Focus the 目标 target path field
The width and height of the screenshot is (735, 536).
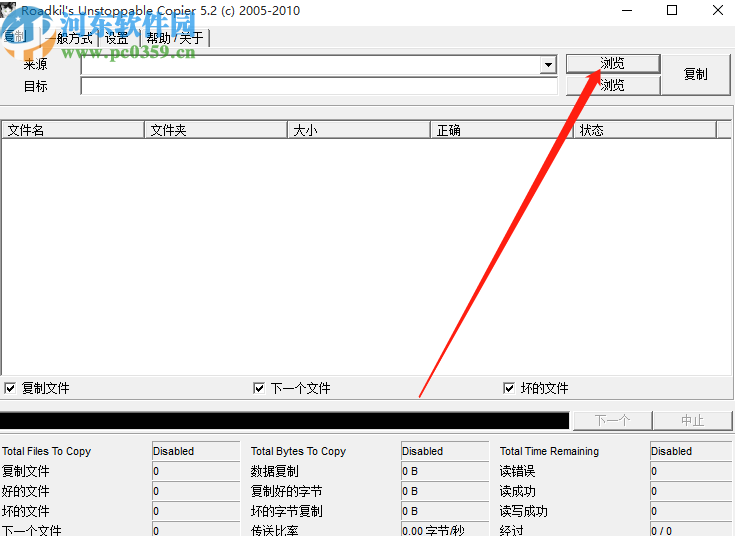click(319, 86)
